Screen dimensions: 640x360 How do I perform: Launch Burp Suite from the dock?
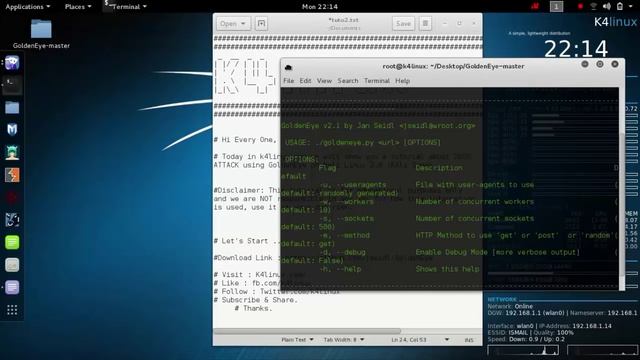point(12,175)
